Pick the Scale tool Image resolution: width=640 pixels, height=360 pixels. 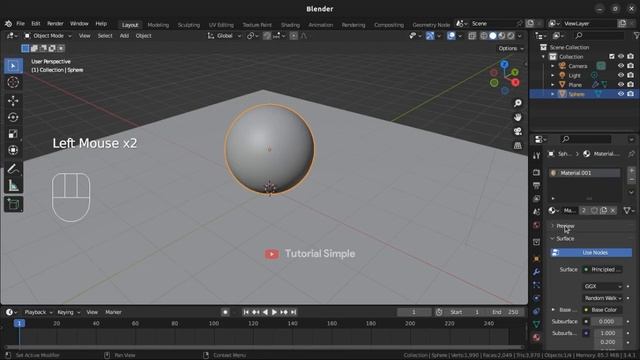coord(13,134)
